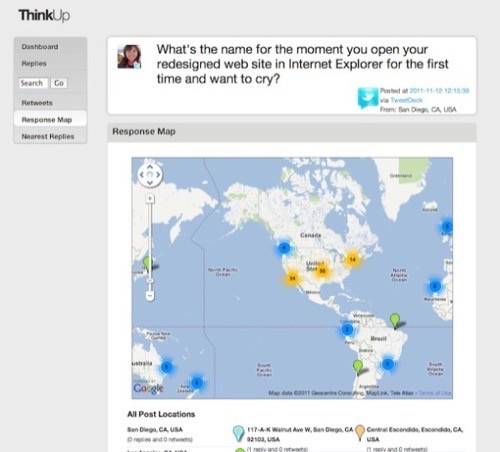Open the Dashboard sidebar item
Image resolution: width=500 pixels, height=452 pixels.
40,47
